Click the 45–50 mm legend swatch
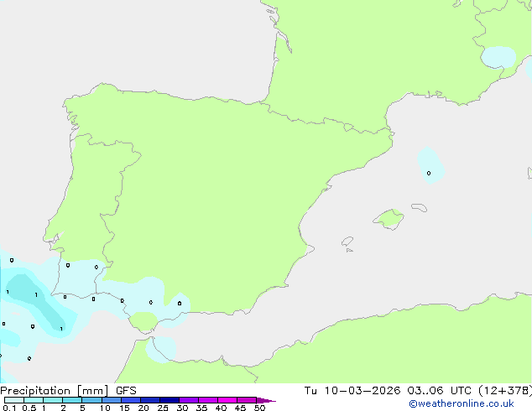The image size is (532, 411). pyautogui.click(x=247, y=400)
